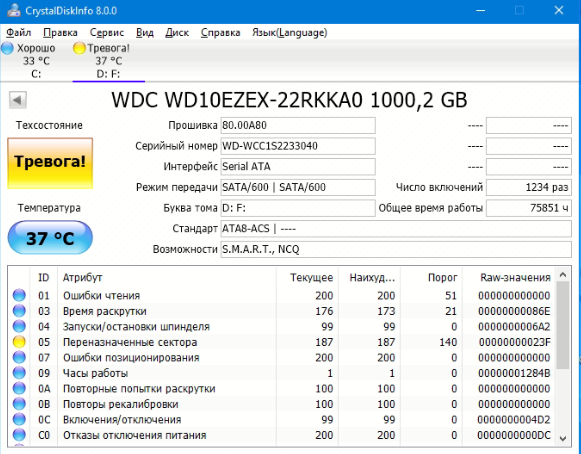The height and width of the screenshot is (454, 581).
Task: Click the Буква тома field D: F:
Action: pyautogui.click(x=298, y=208)
